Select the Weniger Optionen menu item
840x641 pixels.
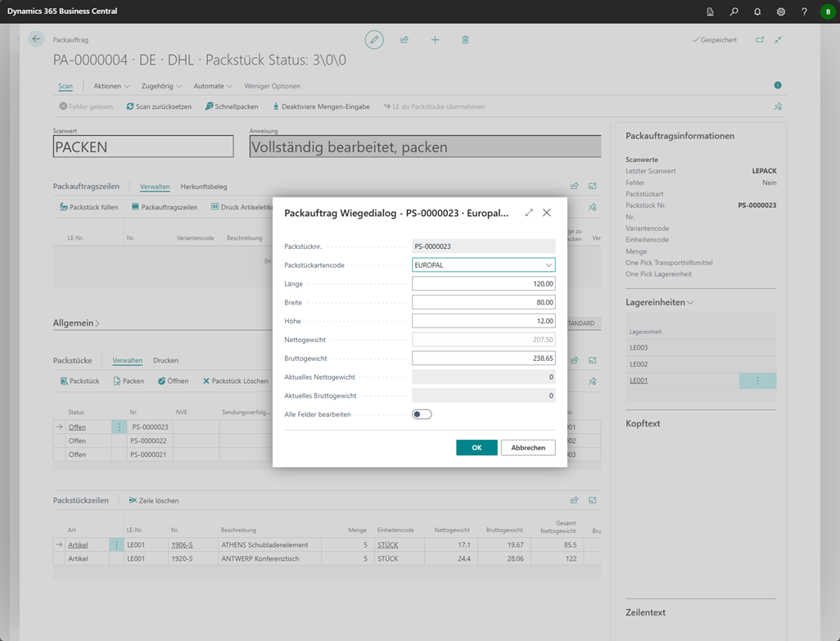pos(272,86)
